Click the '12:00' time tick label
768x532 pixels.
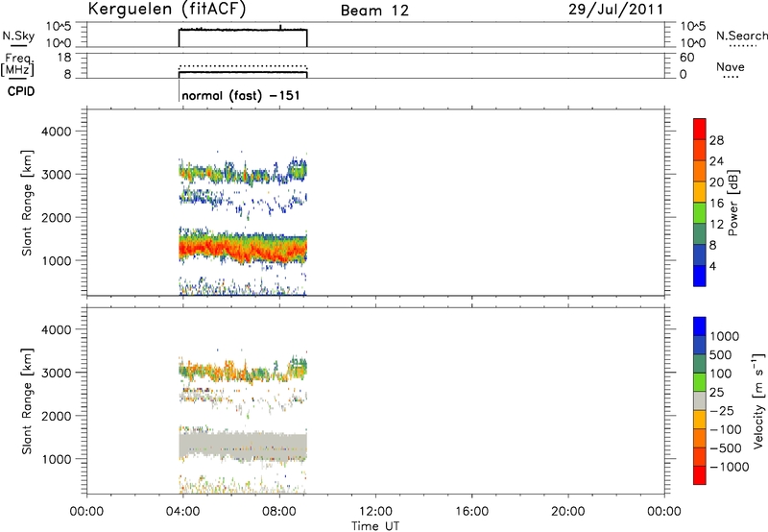tap(375, 512)
